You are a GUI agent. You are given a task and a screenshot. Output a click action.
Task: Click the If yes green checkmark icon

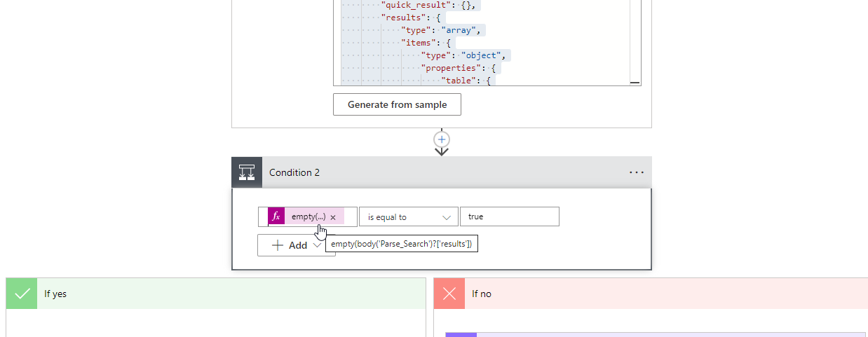[x=22, y=294]
